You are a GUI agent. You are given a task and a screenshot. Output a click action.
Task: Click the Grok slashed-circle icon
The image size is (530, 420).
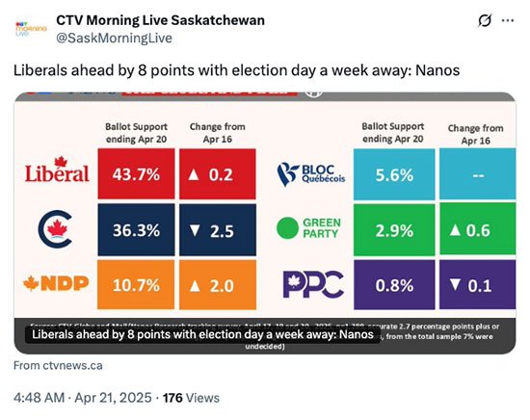pyautogui.click(x=485, y=20)
